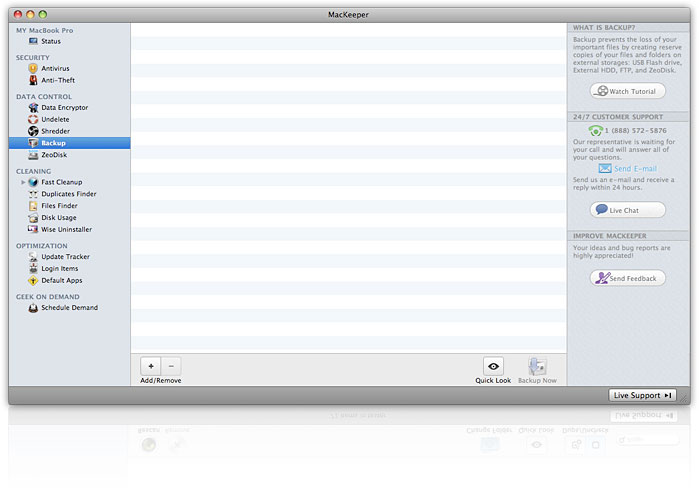
Task: Click the green phone support icon
Action: coord(596,131)
